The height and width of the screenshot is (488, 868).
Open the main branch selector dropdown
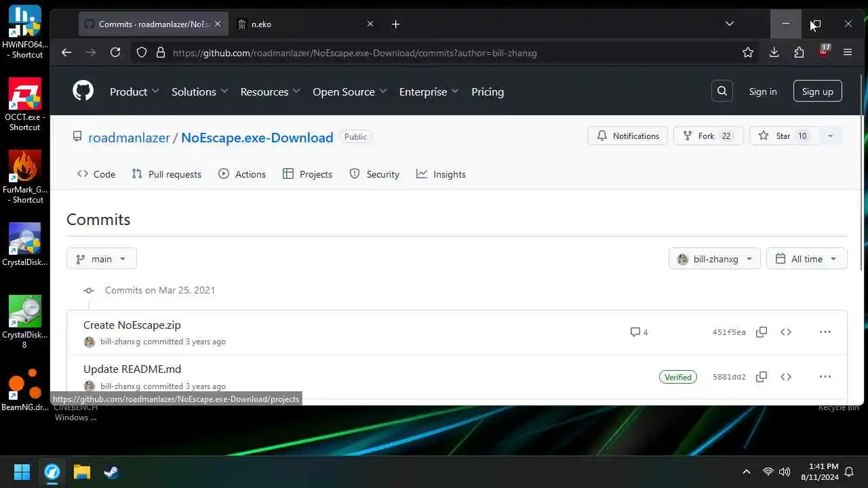pos(102,259)
